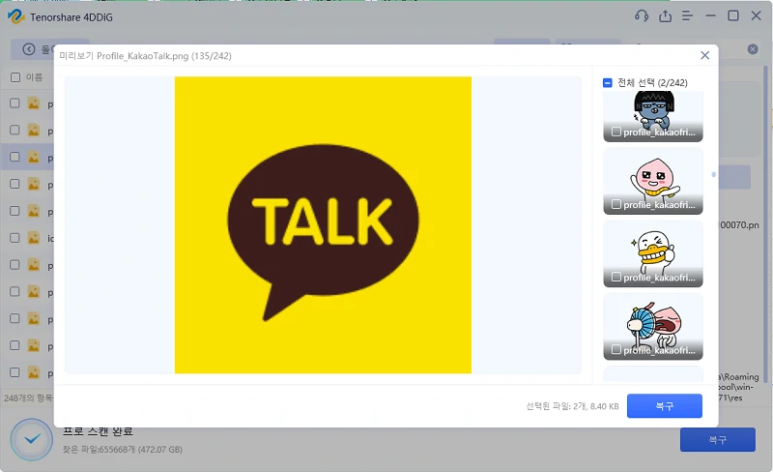
Task: Clear the search box with the X icon
Action: point(752,49)
